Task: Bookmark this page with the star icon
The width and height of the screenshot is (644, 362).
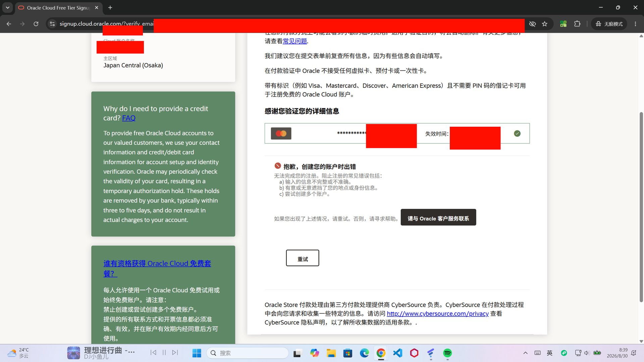Action: pyautogui.click(x=545, y=24)
